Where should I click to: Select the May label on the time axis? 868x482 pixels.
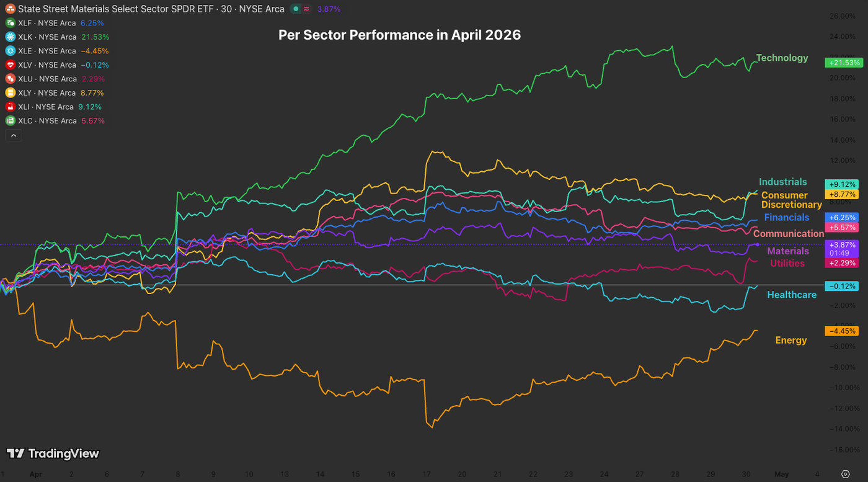pyautogui.click(x=782, y=474)
